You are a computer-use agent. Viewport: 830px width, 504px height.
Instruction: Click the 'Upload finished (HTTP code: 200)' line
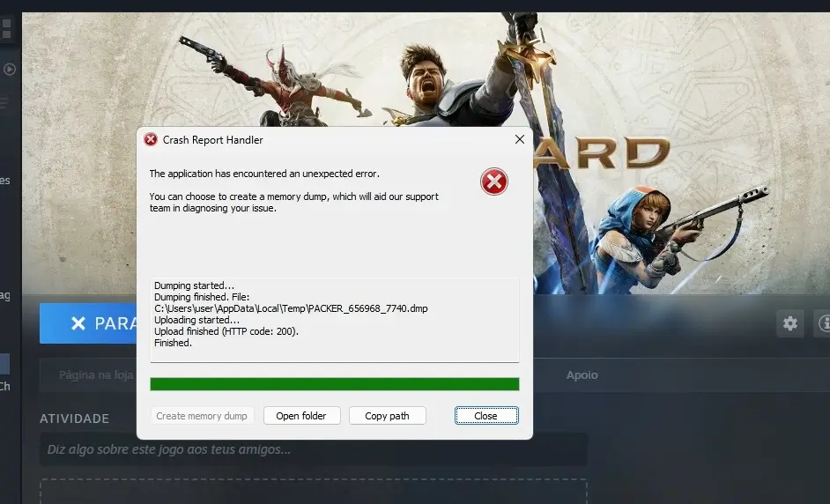226,331
